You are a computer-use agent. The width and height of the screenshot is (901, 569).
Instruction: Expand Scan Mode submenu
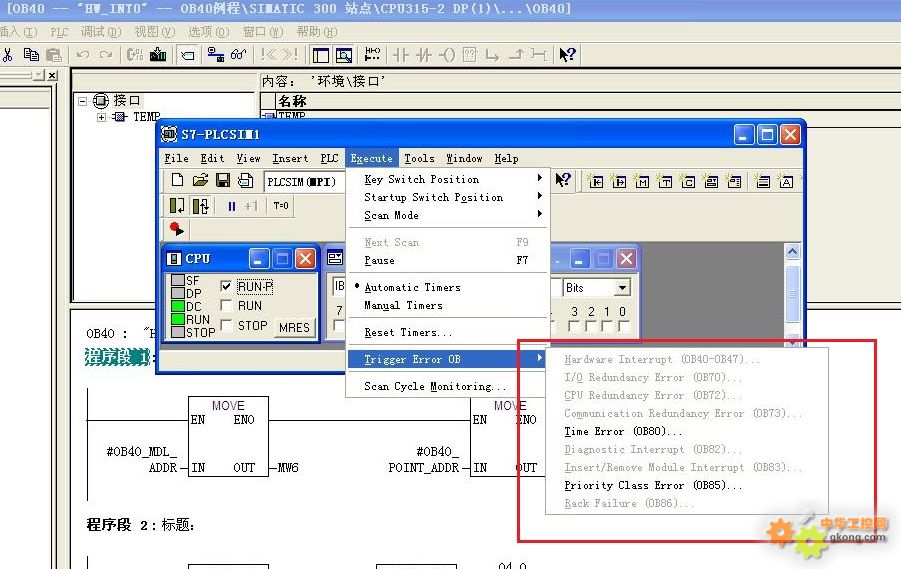point(448,216)
